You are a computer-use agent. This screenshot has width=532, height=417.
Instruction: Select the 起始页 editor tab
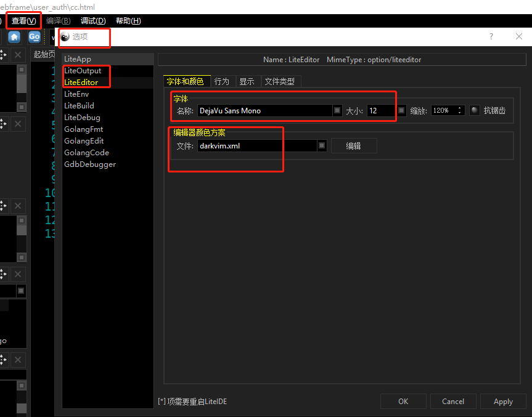pyautogui.click(x=44, y=54)
